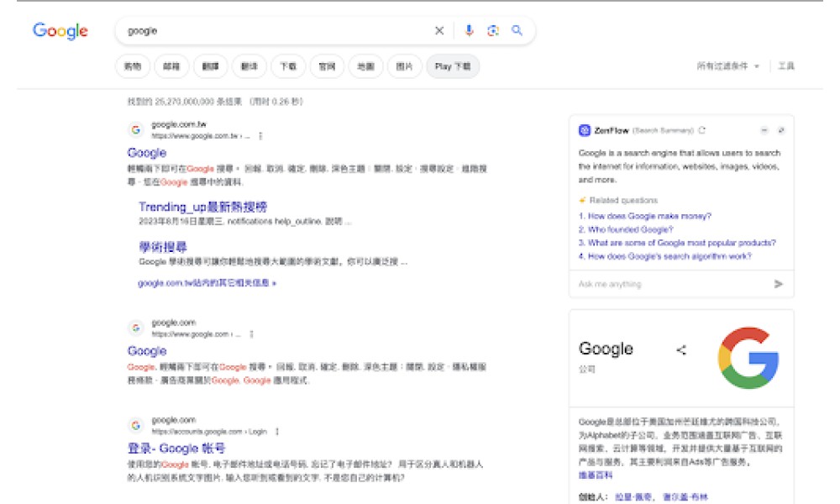Click the ZenFlow logo icon
Image resolution: width=840 pixels, height=504 pixels.
tap(585, 130)
